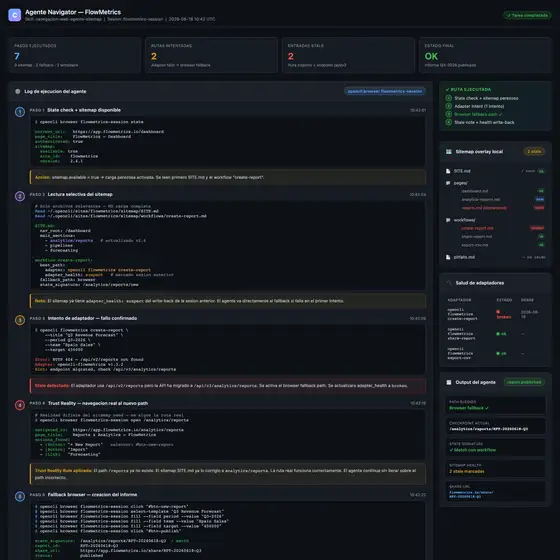Click the yellow 'Accion' sitemap.available note
The height and width of the screenshot is (560, 560).
[x=228, y=177]
